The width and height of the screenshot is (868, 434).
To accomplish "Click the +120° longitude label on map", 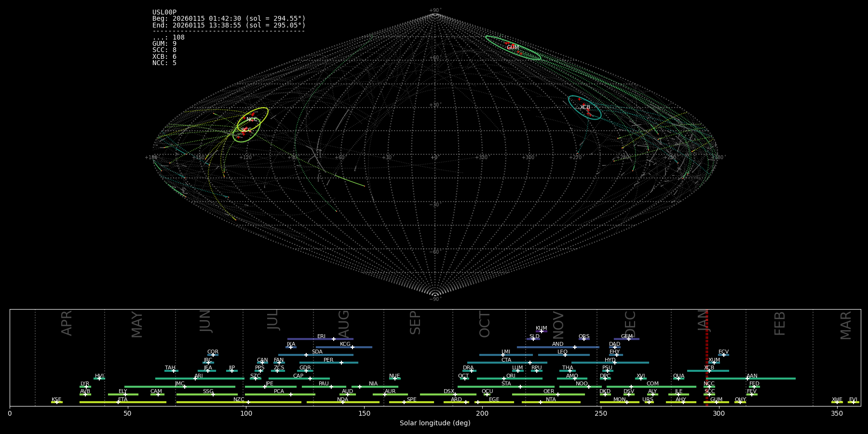I will point(245,158).
